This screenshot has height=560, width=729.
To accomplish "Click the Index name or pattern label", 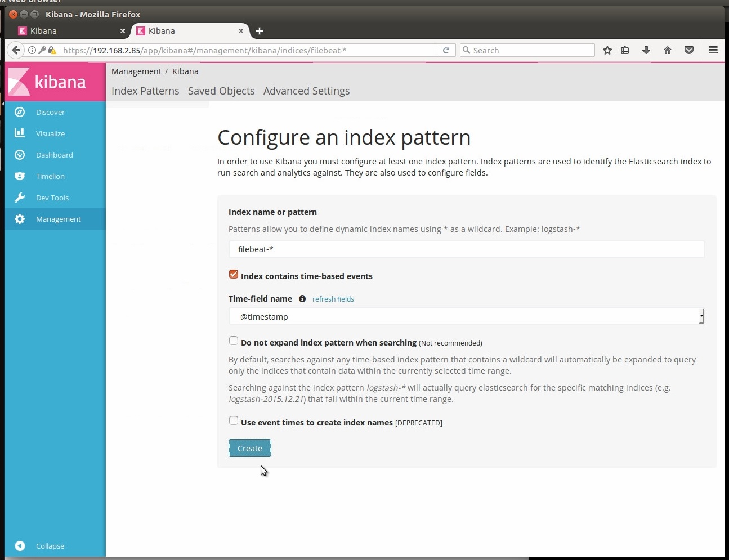I will point(272,212).
